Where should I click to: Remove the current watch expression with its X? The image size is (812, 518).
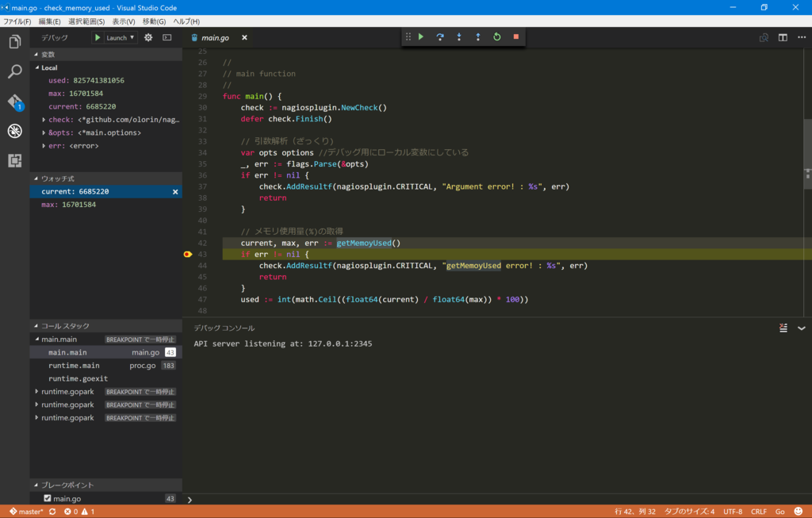(x=175, y=191)
